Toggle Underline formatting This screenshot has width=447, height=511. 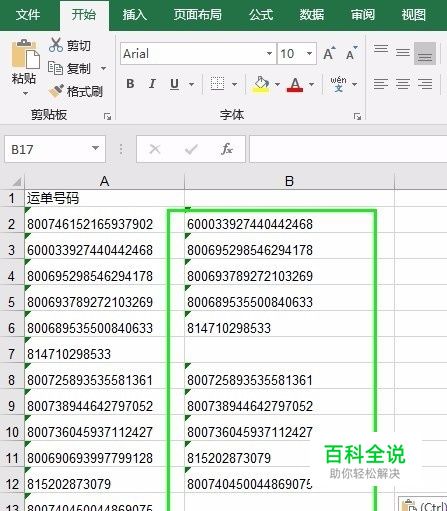click(x=174, y=84)
